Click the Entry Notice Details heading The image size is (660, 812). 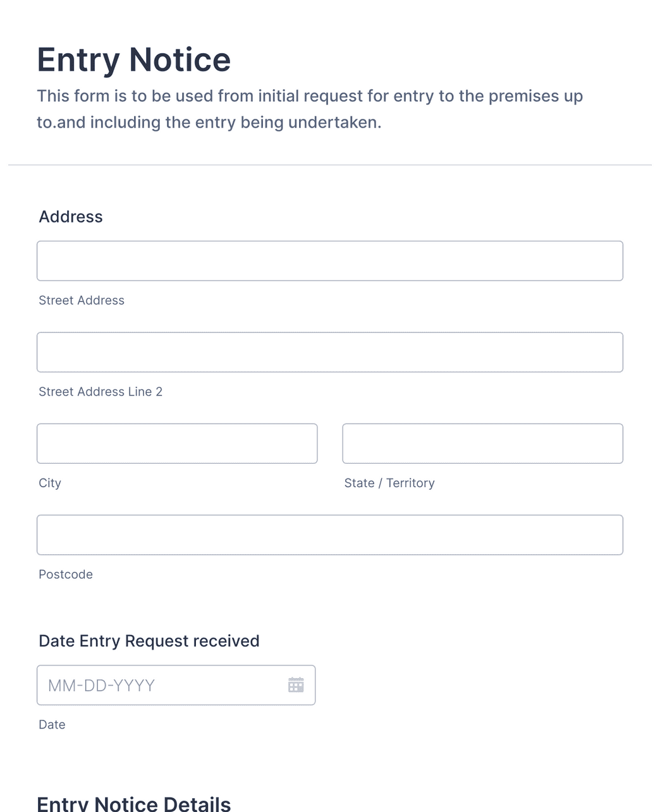click(x=135, y=802)
